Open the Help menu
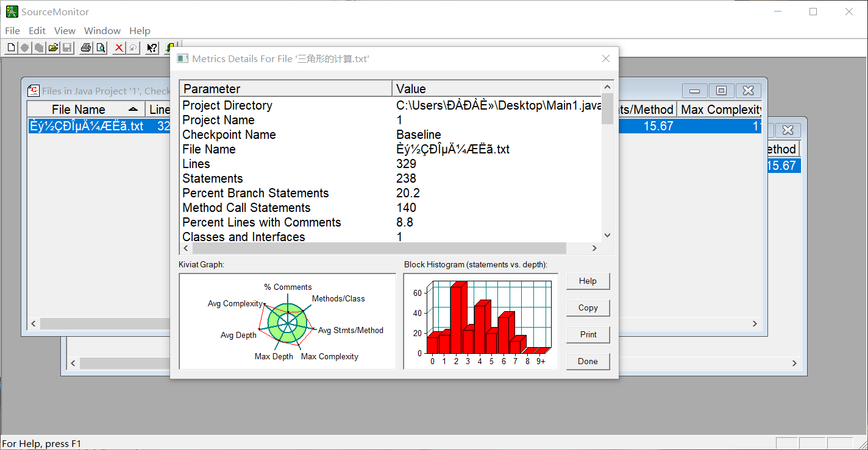Screen dimensions: 868x450 [140, 30]
